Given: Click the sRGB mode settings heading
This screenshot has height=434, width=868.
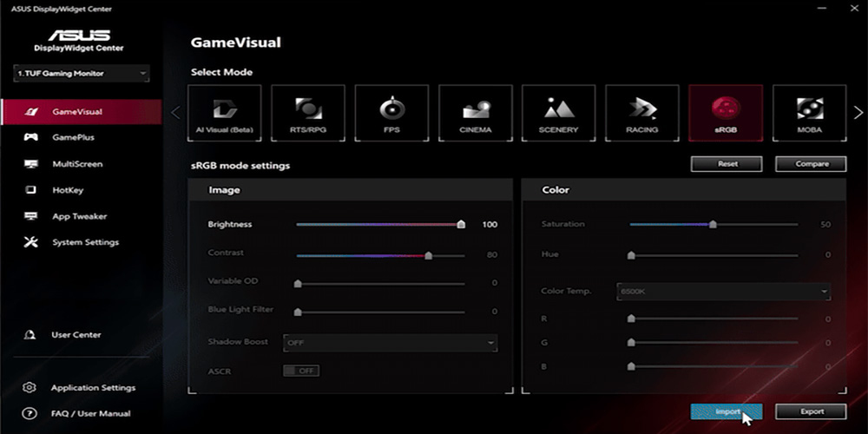Looking at the screenshot, I should coord(240,166).
